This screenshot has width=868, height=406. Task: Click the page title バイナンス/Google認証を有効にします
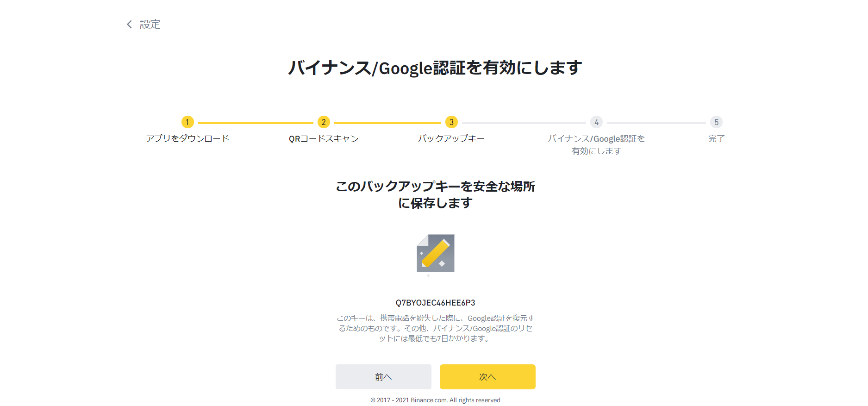coord(435,68)
